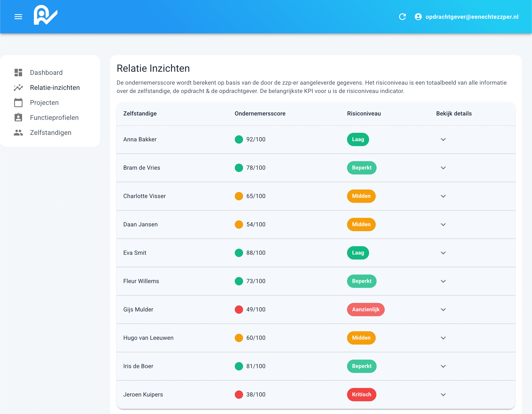The image size is (532, 414).
Task: Click Aanzienlijk badge for Gijs Mulder
Action: click(x=366, y=309)
